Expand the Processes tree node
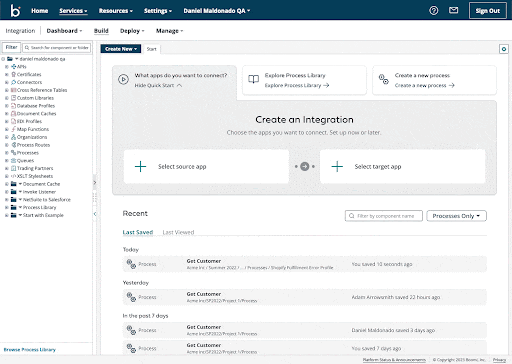Image resolution: width=512 pixels, height=364 pixels. [x=6, y=153]
